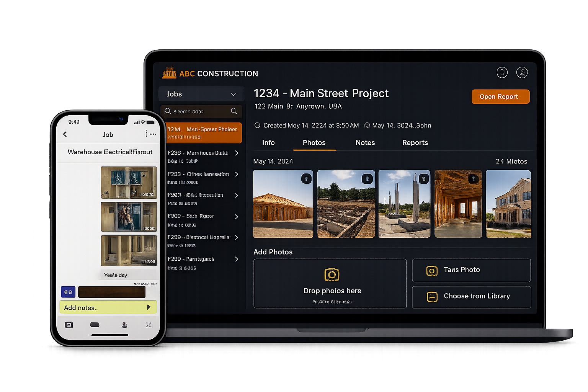
Task: Expand the F289 last job row chevron
Action: point(237,259)
